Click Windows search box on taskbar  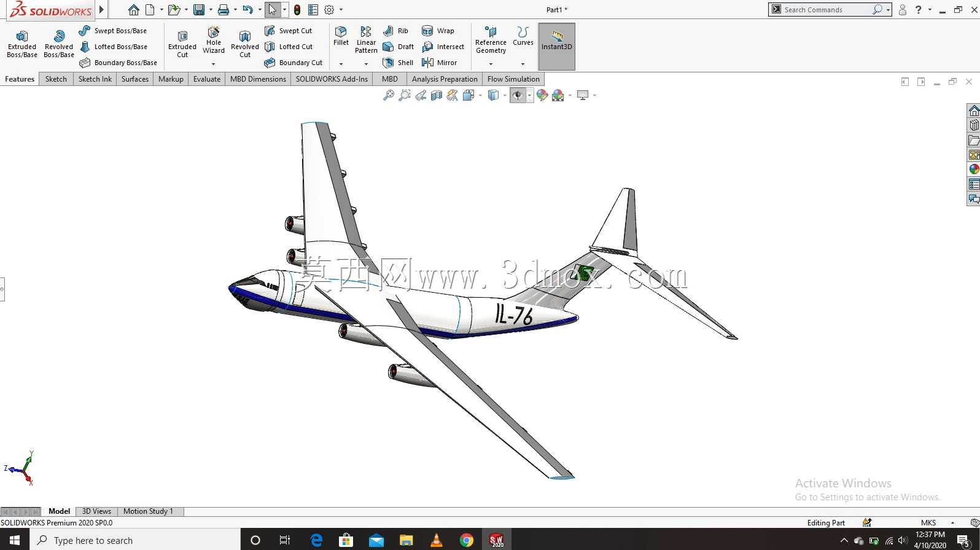[135, 540]
